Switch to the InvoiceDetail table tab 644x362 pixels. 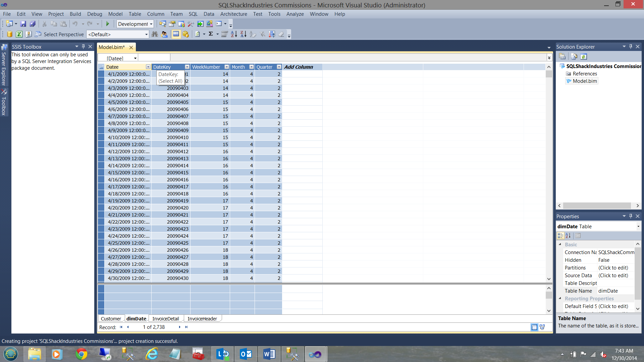[165, 318]
